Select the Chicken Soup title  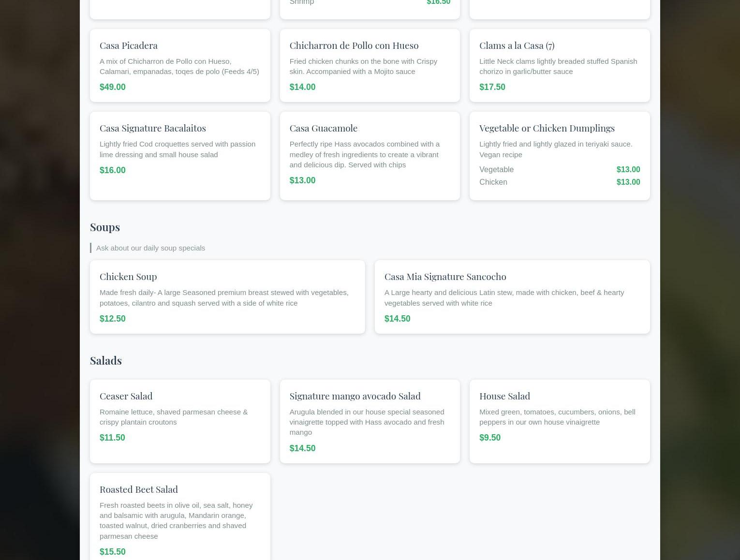(128, 276)
